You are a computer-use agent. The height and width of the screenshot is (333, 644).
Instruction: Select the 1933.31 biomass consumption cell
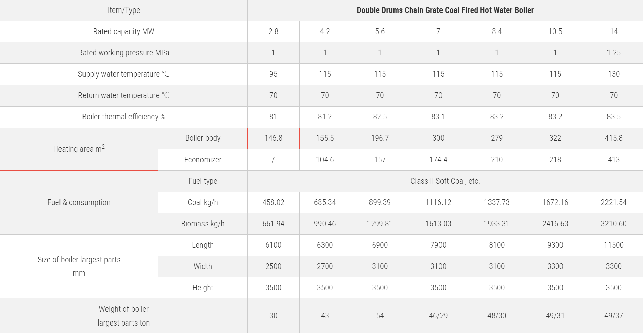pos(497,224)
